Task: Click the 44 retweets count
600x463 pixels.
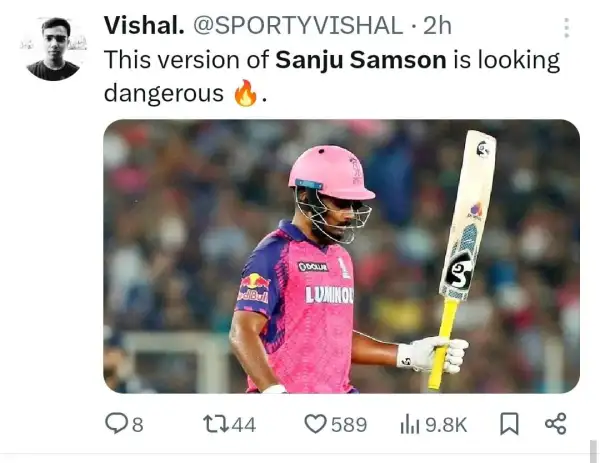Action: [x=244, y=425]
